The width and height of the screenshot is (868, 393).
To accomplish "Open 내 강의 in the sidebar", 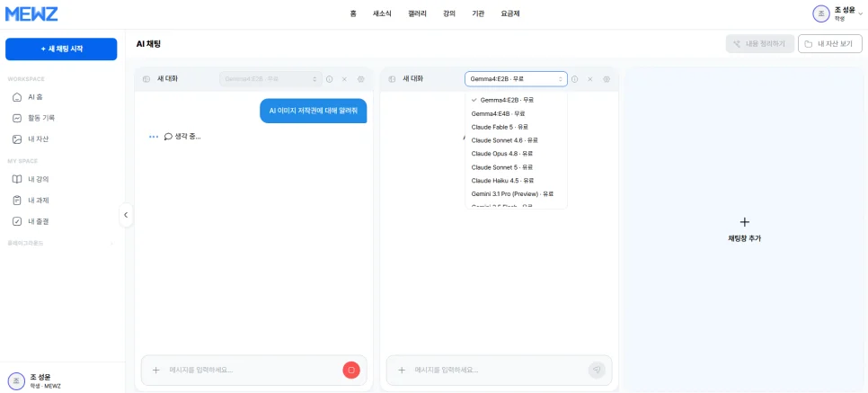I will coord(61,179).
